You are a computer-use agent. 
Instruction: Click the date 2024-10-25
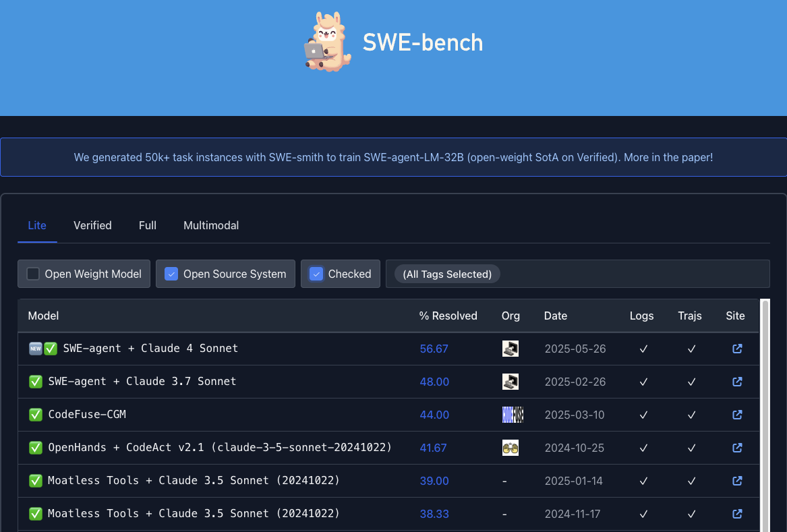[574, 448]
